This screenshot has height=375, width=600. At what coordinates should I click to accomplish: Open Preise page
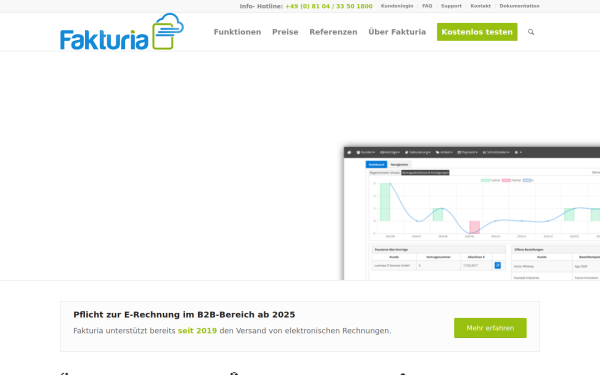tap(285, 32)
